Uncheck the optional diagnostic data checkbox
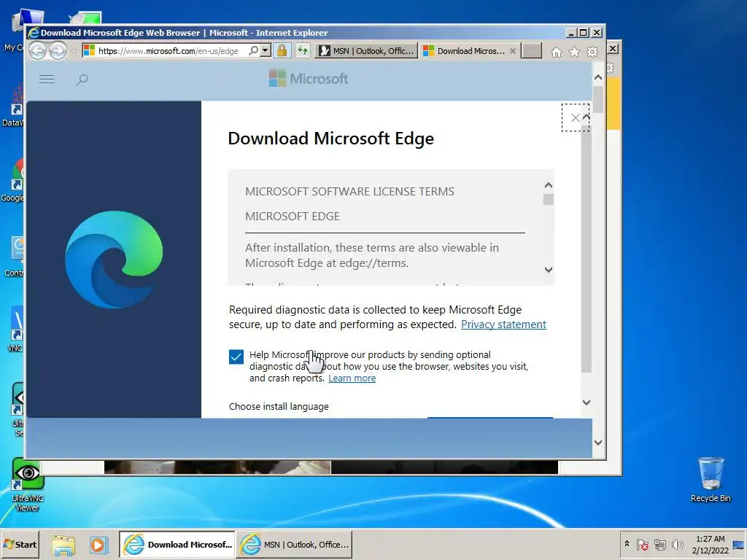Viewport: 747px width, 560px height. (x=236, y=357)
